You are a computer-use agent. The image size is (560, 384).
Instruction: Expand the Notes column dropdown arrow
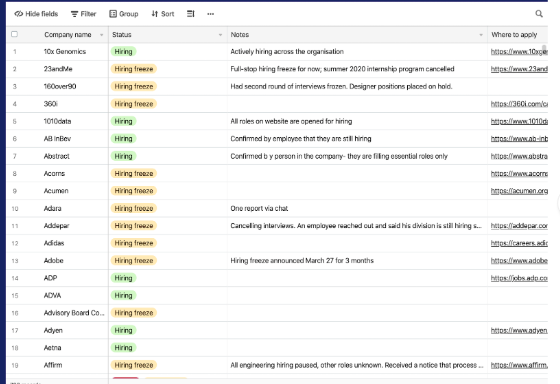point(481,35)
